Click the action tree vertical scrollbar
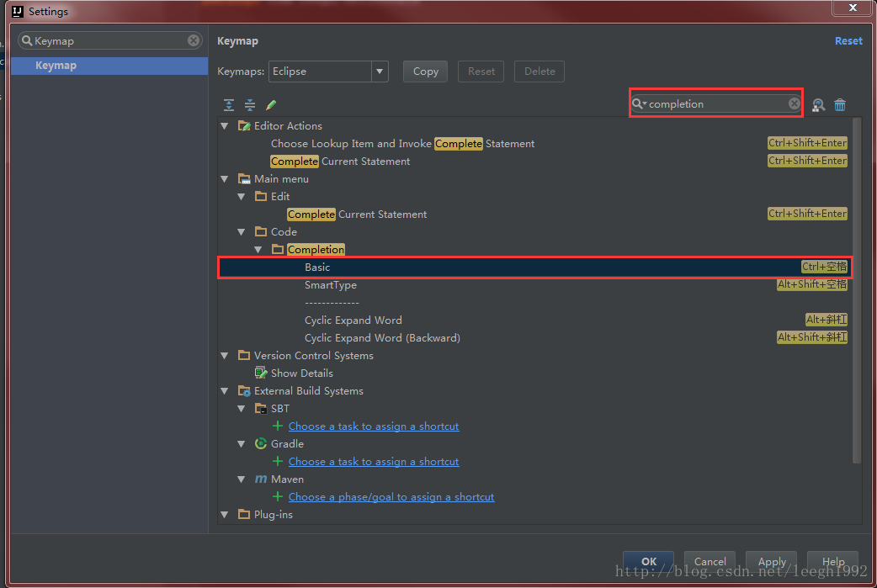 click(x=857, y=291)
